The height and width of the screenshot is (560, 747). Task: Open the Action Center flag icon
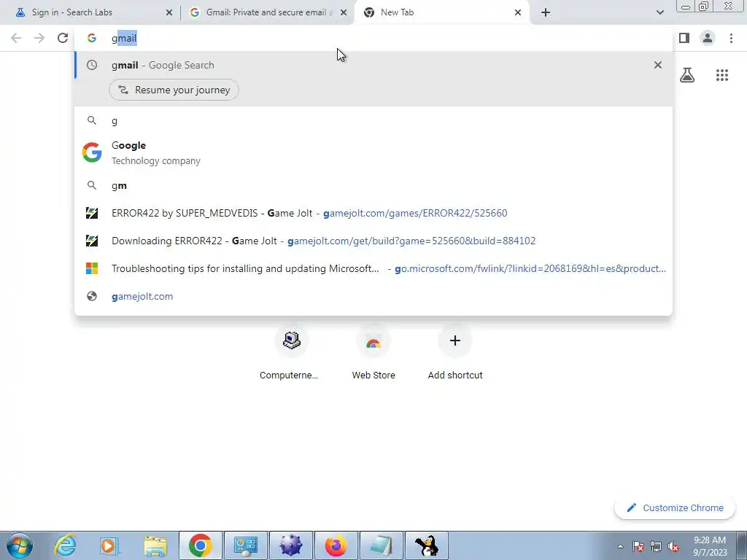(x=638, y=546)
